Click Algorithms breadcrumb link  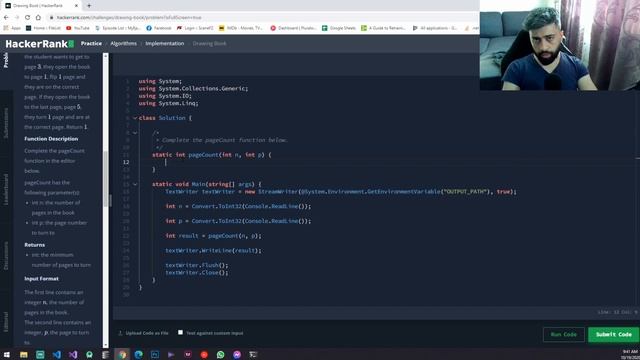[x=123, y=43]
